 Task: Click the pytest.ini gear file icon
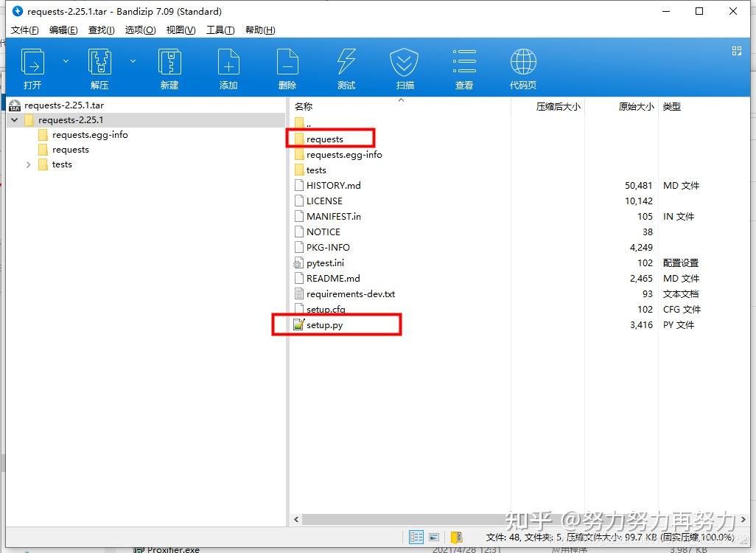[299, 262]
